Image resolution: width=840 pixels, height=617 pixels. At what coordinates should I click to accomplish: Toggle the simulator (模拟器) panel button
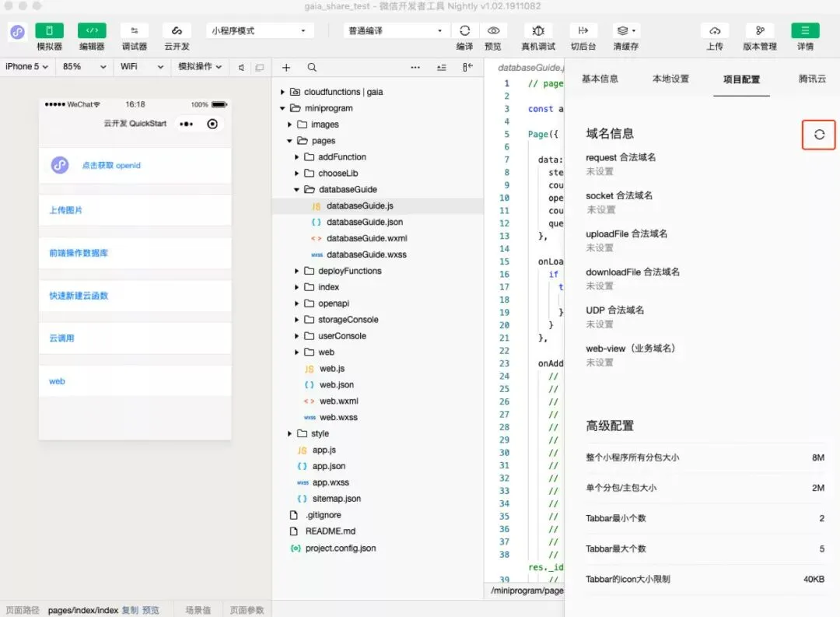coord(49,30)
